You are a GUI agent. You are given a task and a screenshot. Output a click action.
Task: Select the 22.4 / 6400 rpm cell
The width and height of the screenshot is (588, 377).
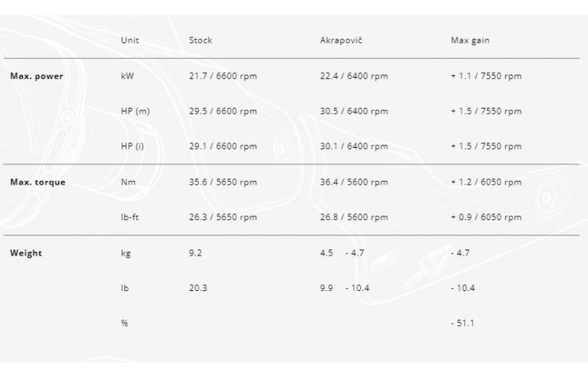(x=354, y=76)
